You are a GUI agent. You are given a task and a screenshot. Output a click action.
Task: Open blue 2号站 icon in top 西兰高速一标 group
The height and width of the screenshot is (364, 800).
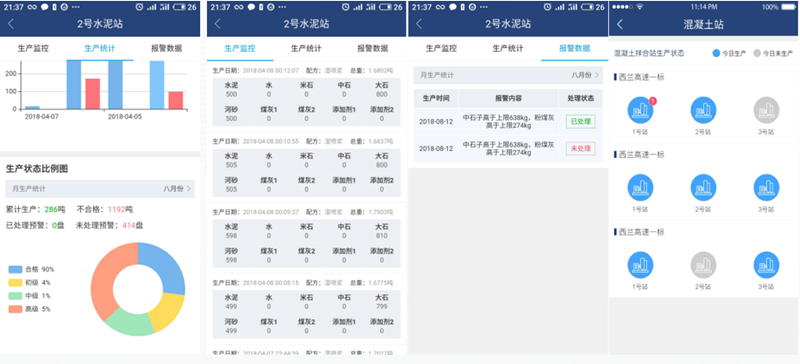pos(703,110)
